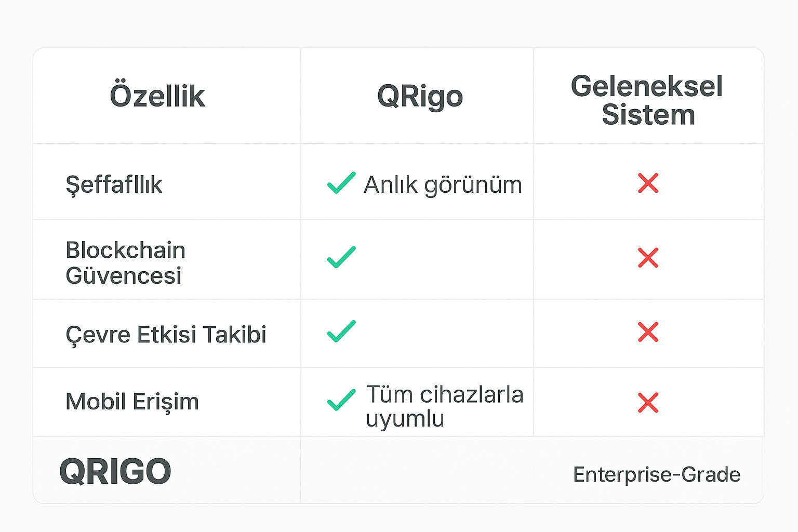This screenshot has width=798, height=532.
Task: Click the QRigo column header
Action: [x=420, y=97]
